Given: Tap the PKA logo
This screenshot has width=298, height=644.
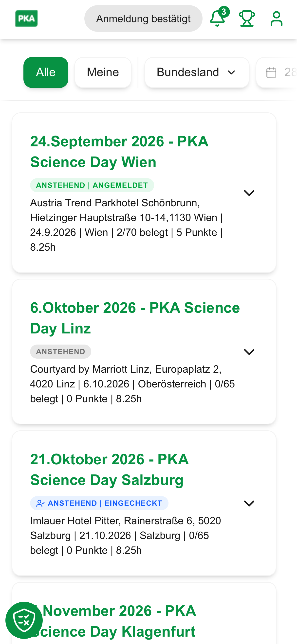Looking at the screenshot, I should [x=27, y=18].
